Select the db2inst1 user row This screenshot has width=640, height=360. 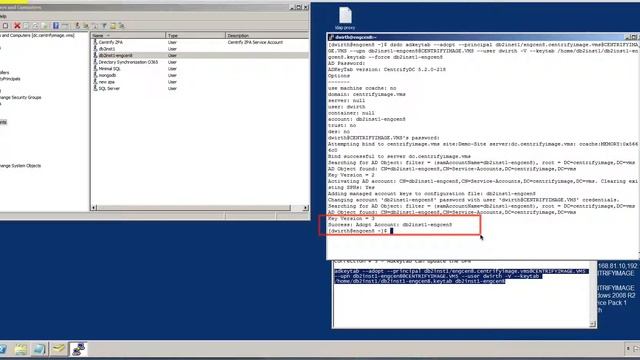coord(200,49)
